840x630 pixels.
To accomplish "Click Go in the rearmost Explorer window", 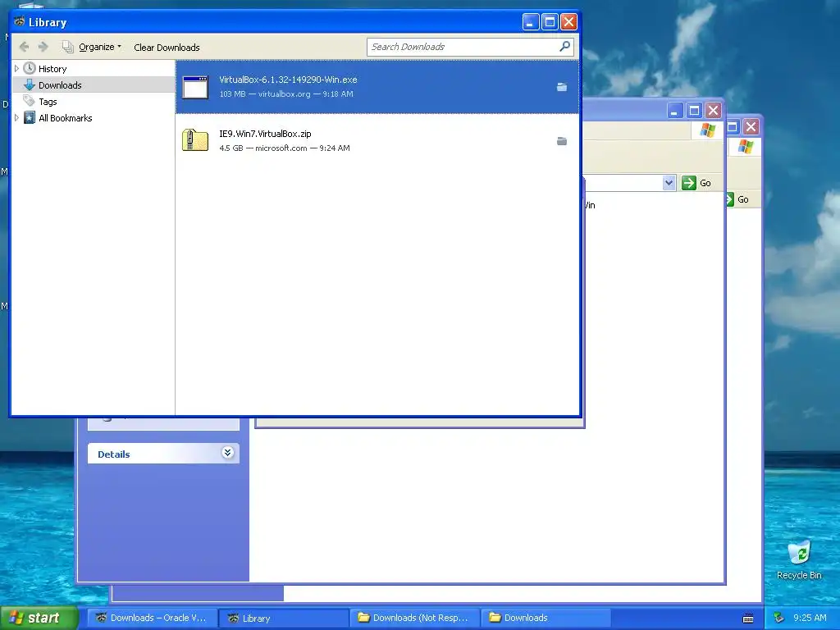I will (x=739, y=199).
